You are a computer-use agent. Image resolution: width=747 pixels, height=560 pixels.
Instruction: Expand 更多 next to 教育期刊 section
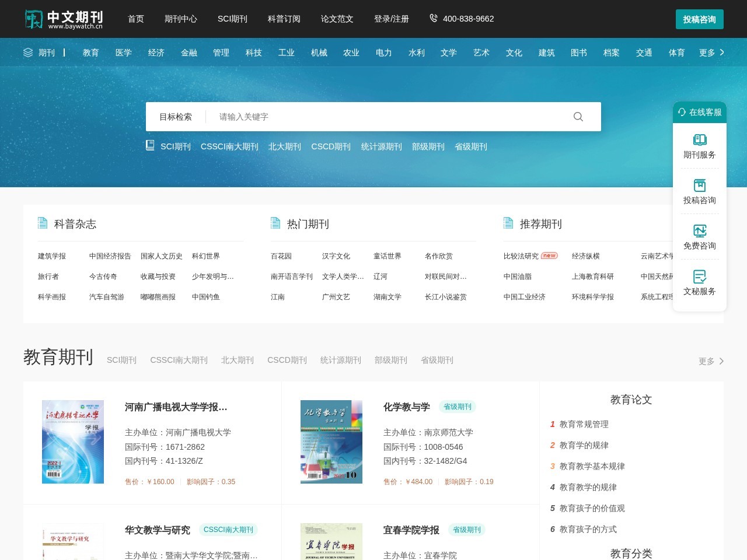710,361
